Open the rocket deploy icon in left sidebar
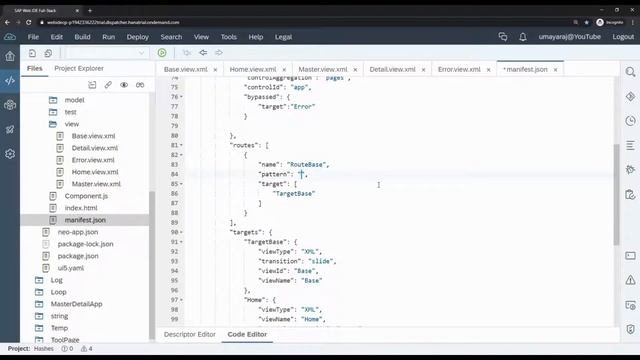Viewport: 640px width, 360px height. tap(10, 129)
